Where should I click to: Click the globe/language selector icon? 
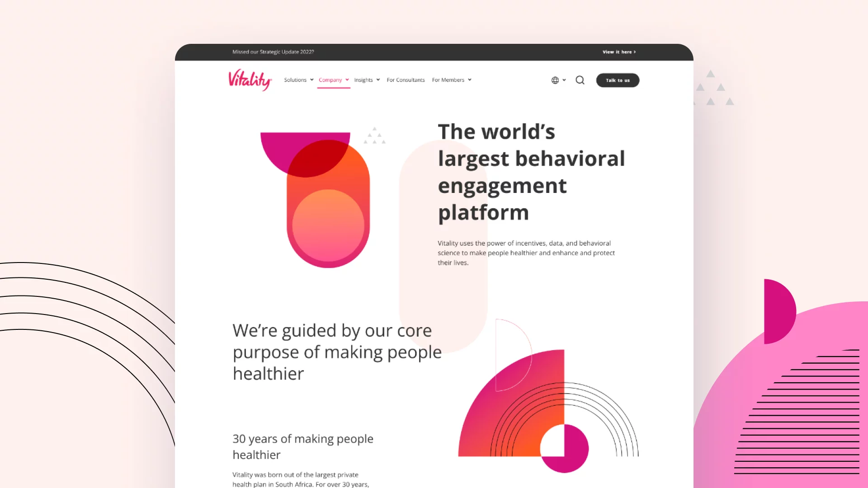pos(554,80)
